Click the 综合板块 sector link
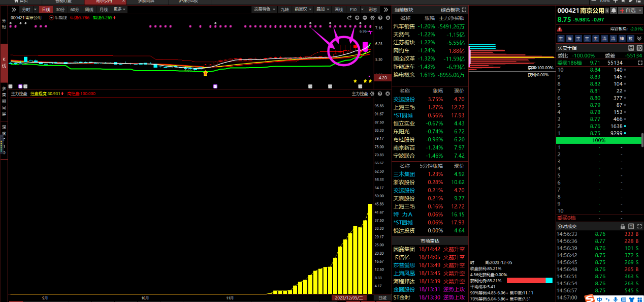This screenshot has height=302, width=644. tap(450, 10)
